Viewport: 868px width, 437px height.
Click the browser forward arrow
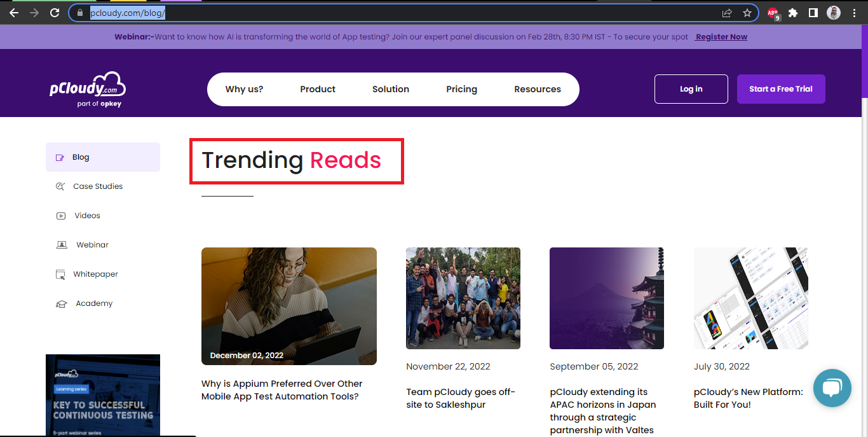(x=34, y=13)
